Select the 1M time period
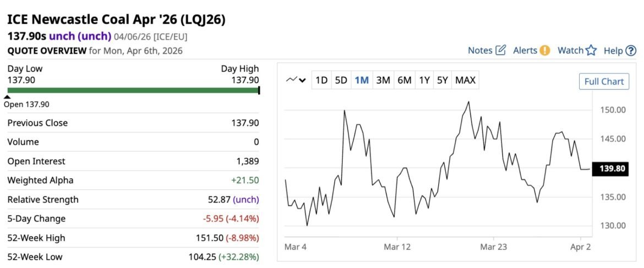644x268 pixels. pyautogui.click(x=362, y=81)
